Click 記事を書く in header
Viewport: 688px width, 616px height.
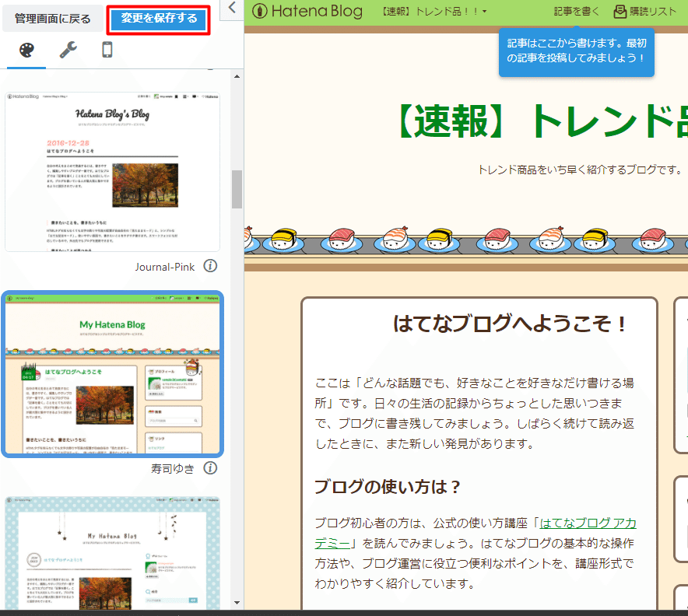tap(576, 12)
